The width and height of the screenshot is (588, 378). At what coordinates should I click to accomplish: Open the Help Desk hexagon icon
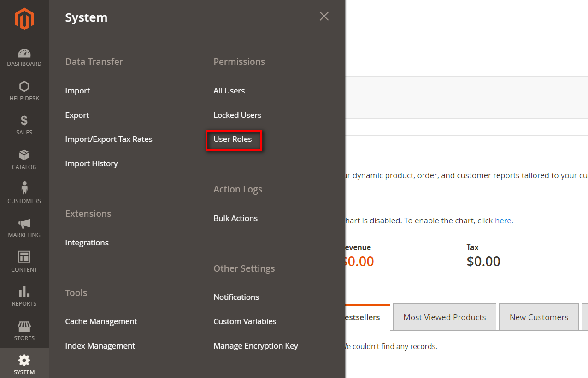click(24, 87)
